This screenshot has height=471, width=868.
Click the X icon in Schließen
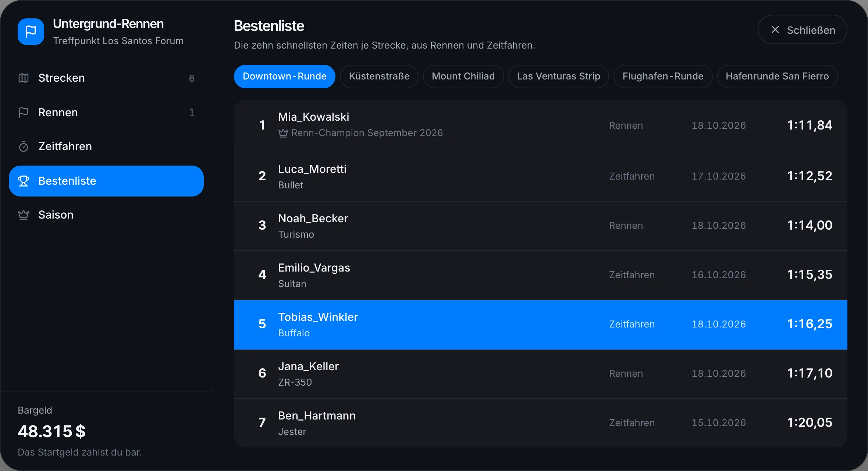775,30
